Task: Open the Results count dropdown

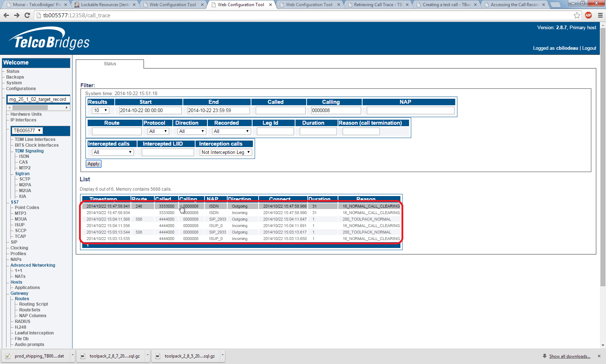Action: [101, 110]
